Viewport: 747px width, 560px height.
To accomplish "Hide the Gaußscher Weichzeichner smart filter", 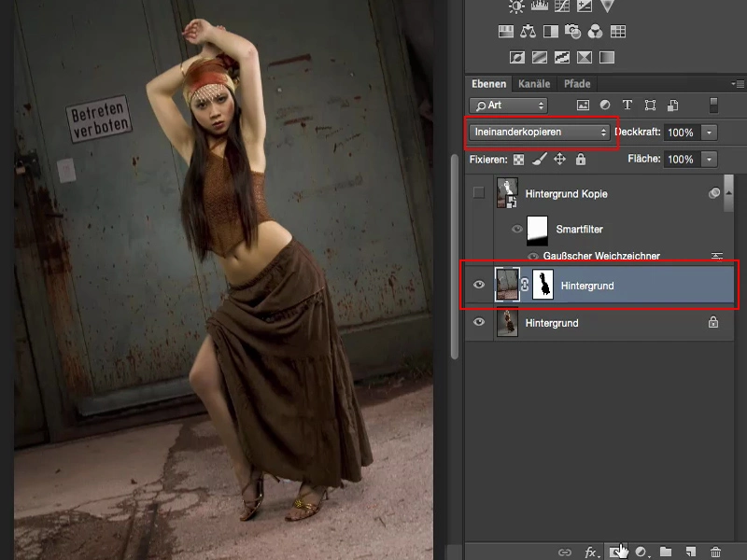I will point(532,256).
